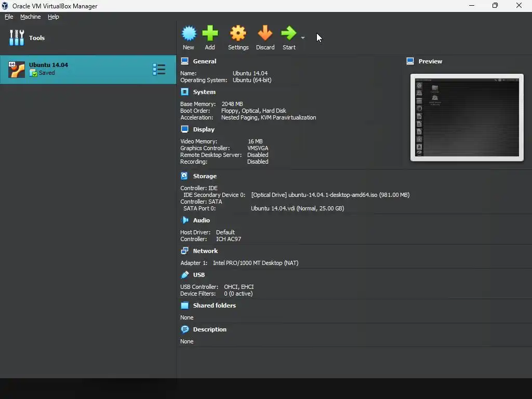Image resolution: width=532 pixels, height=399 pixels.
Task: Open the Description heading link
Action: (x=210, y=329)
